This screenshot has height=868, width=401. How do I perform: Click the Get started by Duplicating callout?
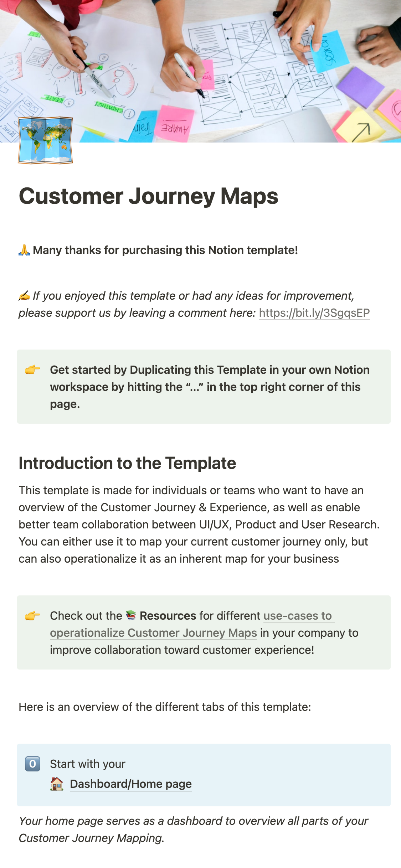click(210, 387)
